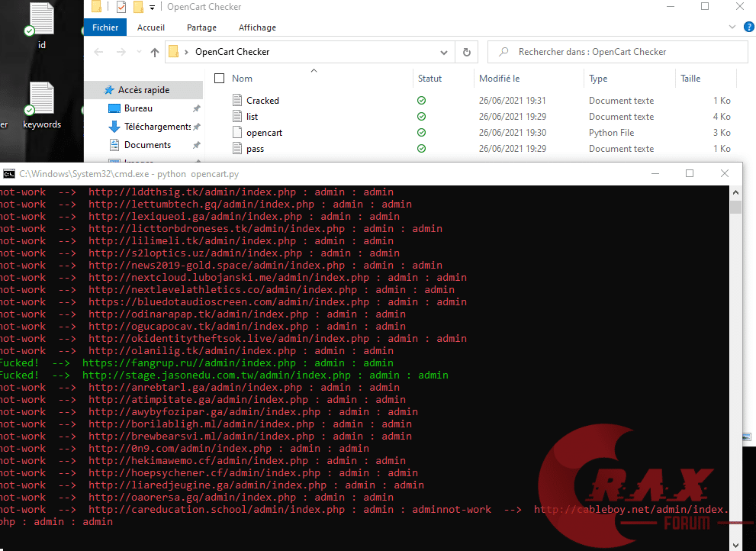Screen dimensions: 756x551
Task: Click Bureau desktop icon in sidebar
Action: point(114,108)
